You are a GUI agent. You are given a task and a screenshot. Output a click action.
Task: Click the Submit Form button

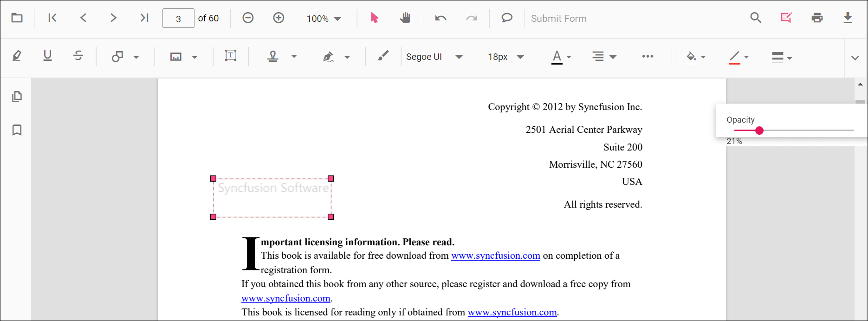[558, 19]
